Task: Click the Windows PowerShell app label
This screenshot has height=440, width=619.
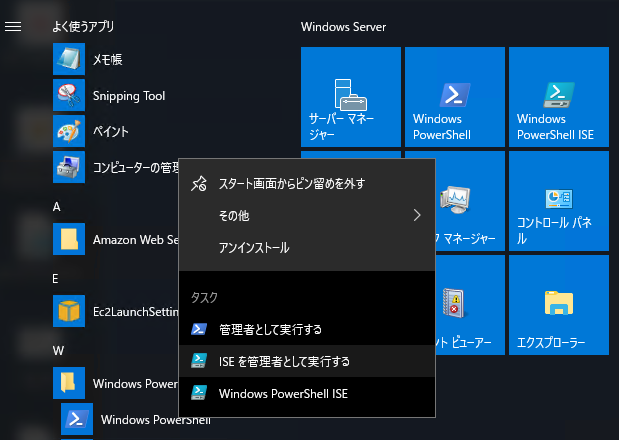Action: point(156,419)
